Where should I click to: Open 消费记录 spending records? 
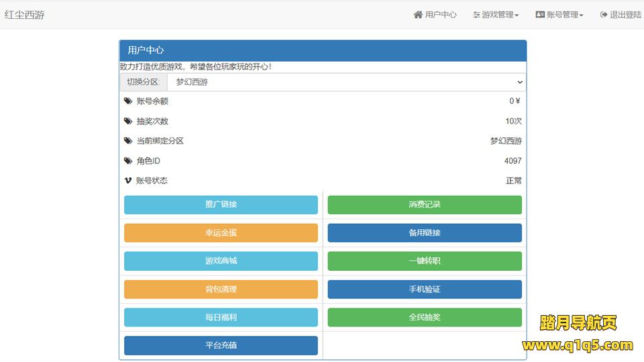click(425, 205)
